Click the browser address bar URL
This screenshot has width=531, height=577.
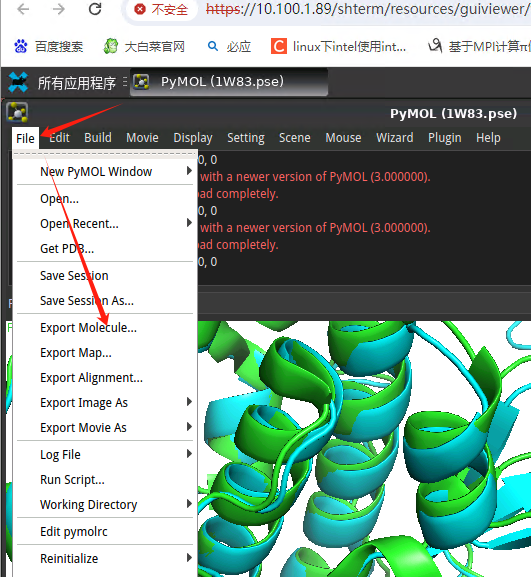tap(368, 9)
